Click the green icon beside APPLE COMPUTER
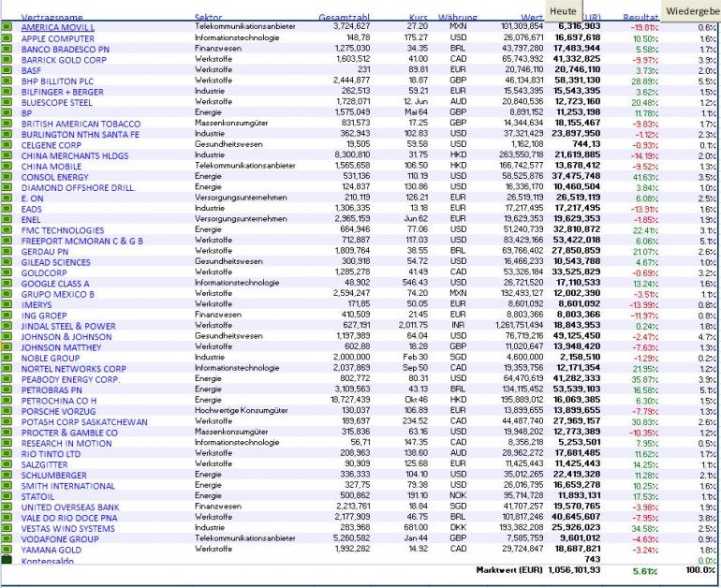This screenshot has width=721, height=588. coord(6,37)
